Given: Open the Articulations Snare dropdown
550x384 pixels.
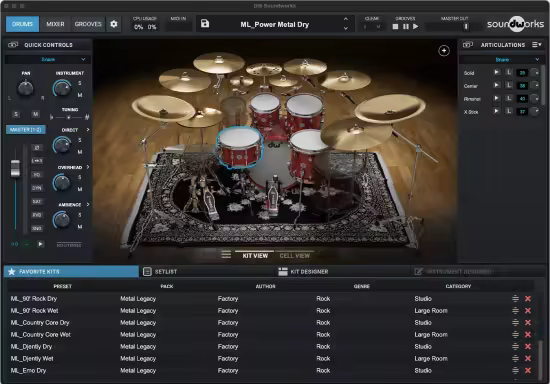Looking at the screenshot, I should [502, 60].
